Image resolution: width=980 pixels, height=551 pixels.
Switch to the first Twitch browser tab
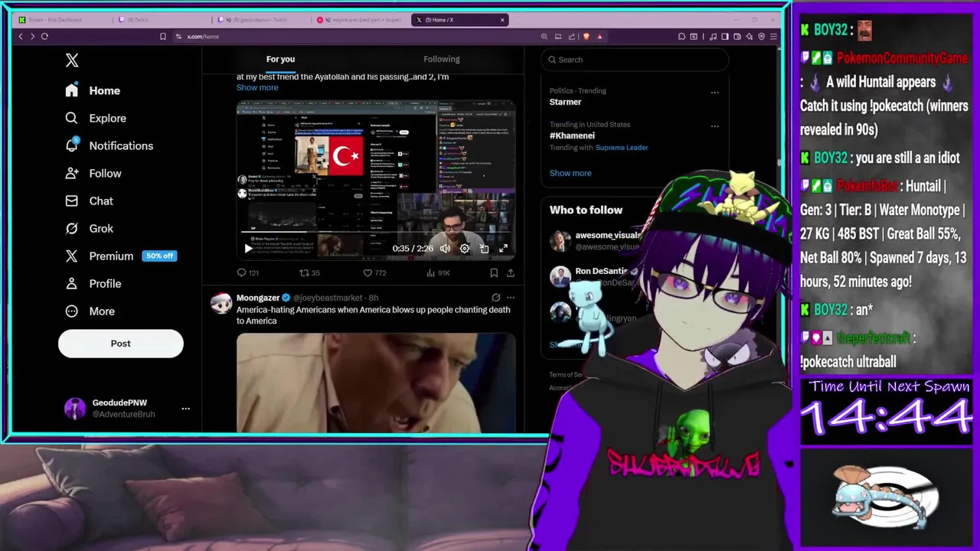point(161,20)
